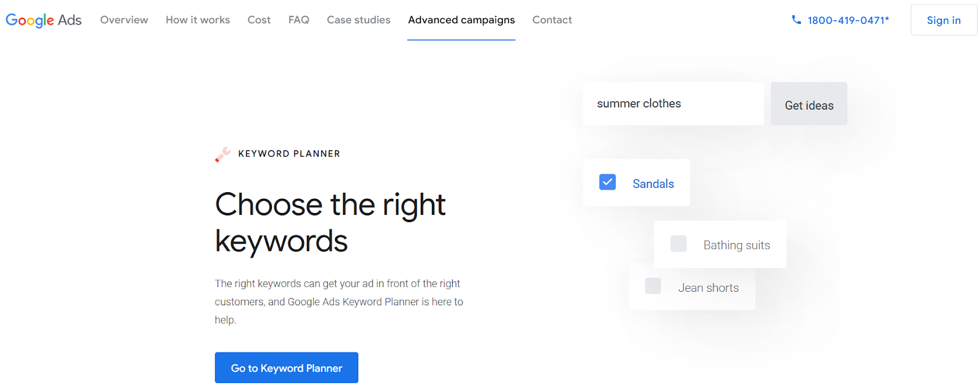Click the Bathing suits keyword label
Viewport: 980px width, 391px height.
(x=736, y=245)
